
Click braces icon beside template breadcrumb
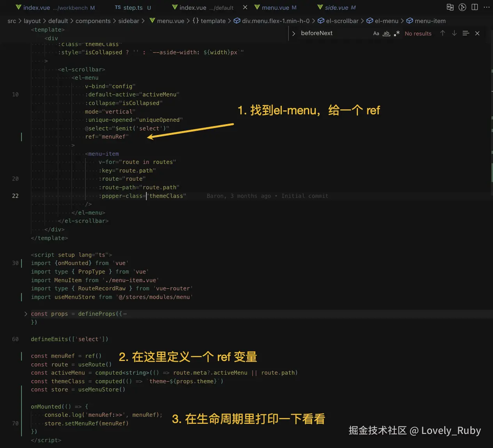(x=196, y=21)
